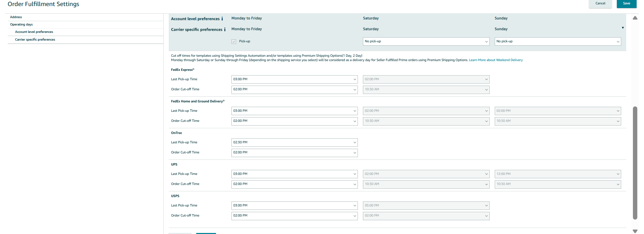Click the scrollbar up arrow
The image size is (644, 234).
pyautogui.click(x=635, y=18)
